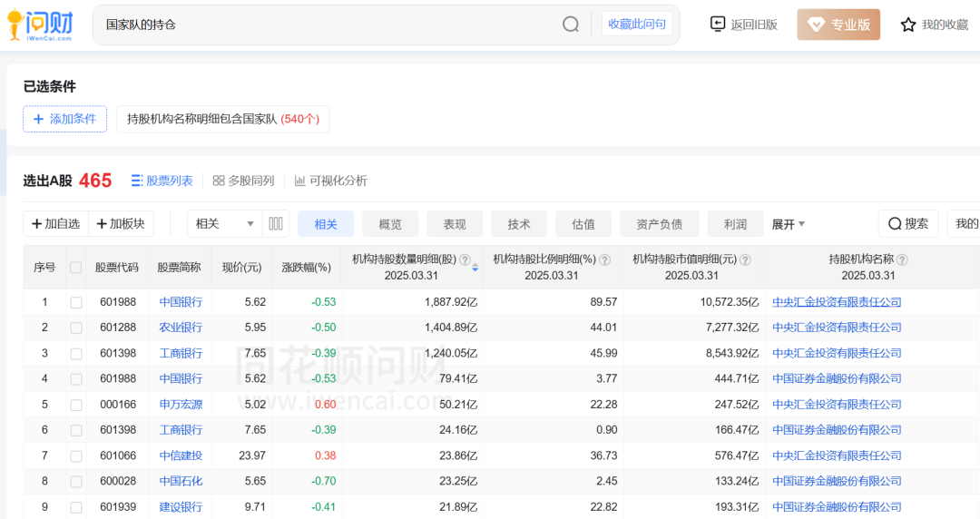This screenshot has width=980, height=519.
Task: Open the column settings icon beside 相关 dropdown
Action: point(276,224)
